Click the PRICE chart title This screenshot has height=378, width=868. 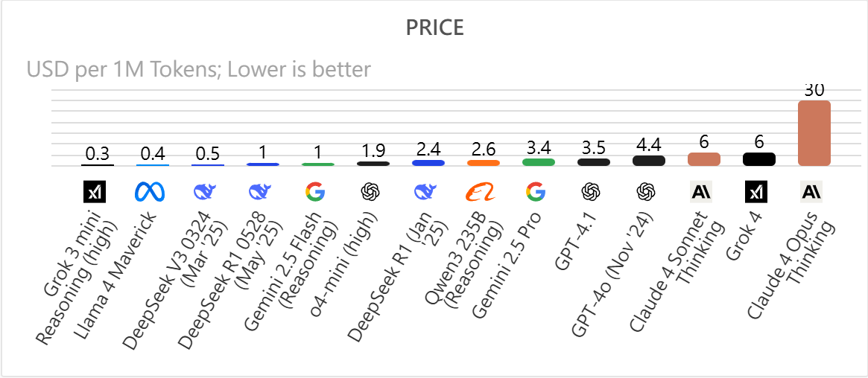[434, 28]
